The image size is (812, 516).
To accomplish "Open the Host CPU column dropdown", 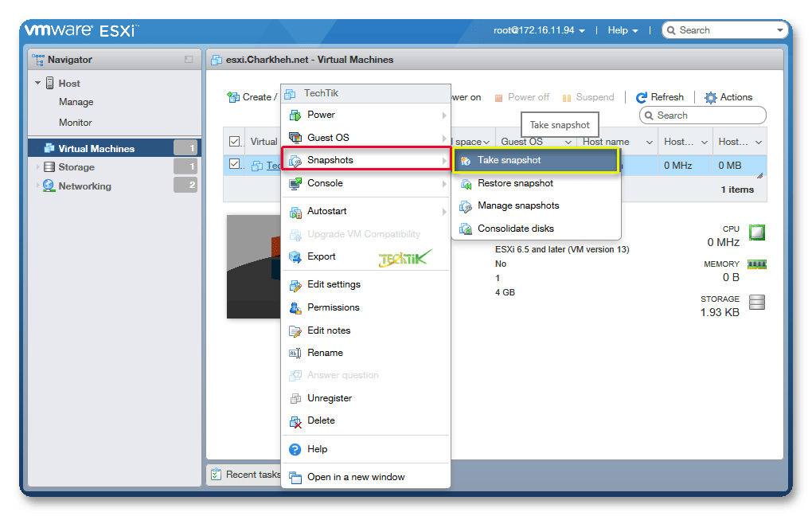I will click(x=705, y=142).
